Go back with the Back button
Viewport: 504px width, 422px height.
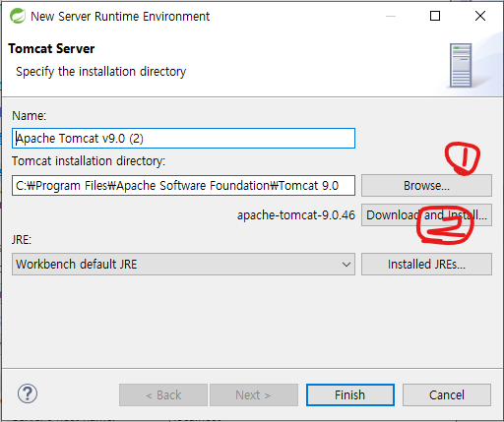tap(163, 395)
